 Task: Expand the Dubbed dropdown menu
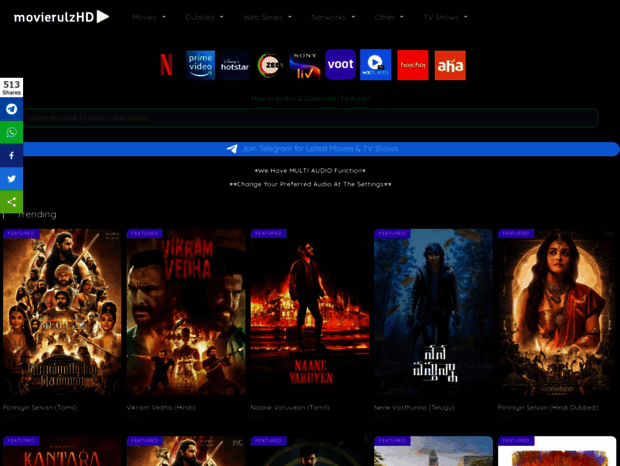(x=204, y=17)
